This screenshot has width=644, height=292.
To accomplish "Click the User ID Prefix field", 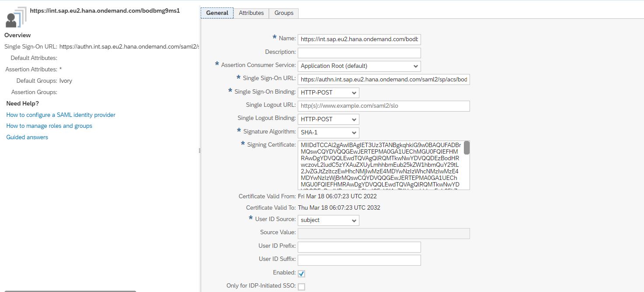I will click(359, 247).
